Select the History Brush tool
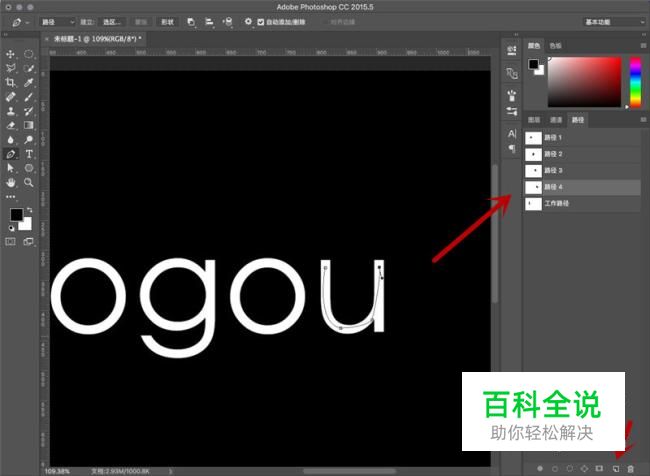Image resolution: width=650 pixels, height=476 pixels. click(29, 111)
